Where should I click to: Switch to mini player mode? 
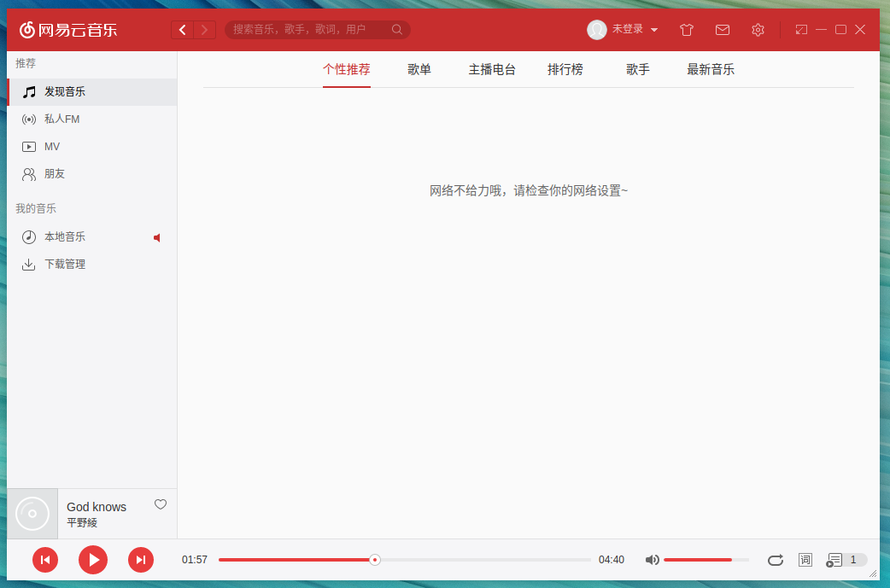pyautogui.click(x=800, y=30)
